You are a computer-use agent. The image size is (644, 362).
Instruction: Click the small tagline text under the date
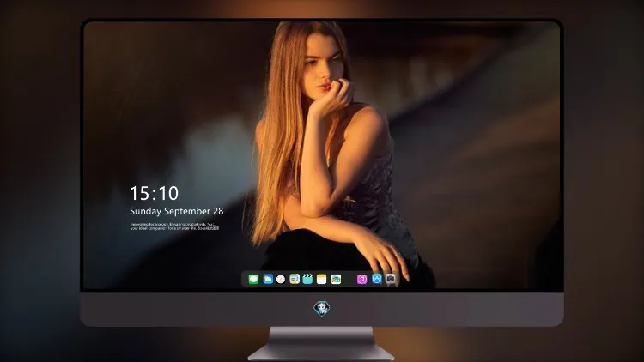point(174,226)
